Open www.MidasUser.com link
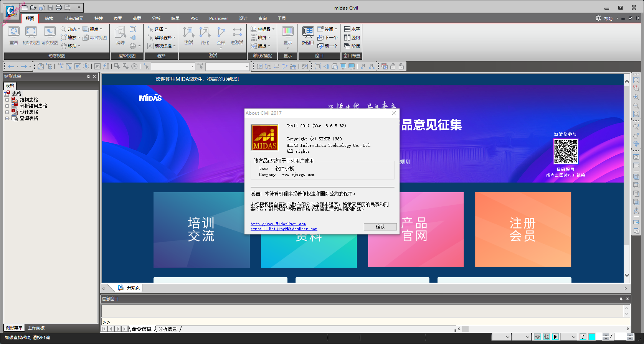 (x=278, y=224)
